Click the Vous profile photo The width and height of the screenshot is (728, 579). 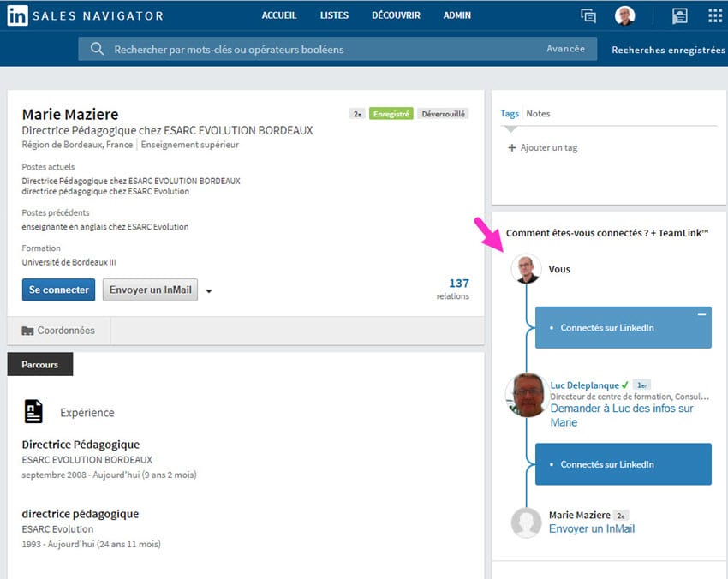527,269
